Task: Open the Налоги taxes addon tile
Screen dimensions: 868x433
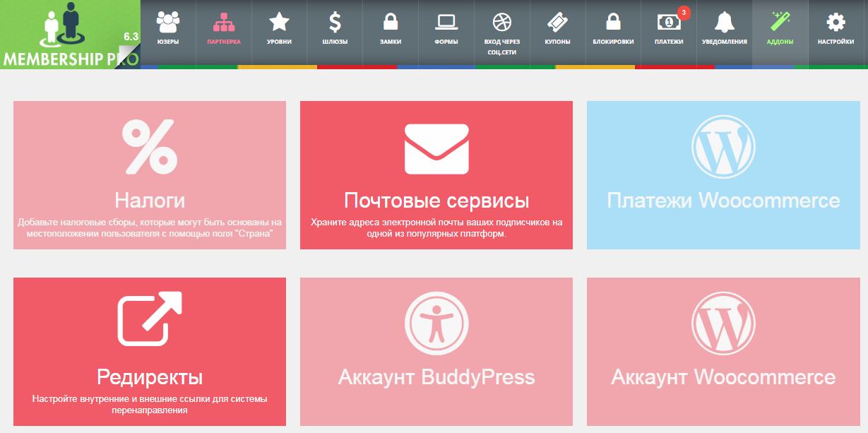Action: pyautogui.click(x=150, y=175)
